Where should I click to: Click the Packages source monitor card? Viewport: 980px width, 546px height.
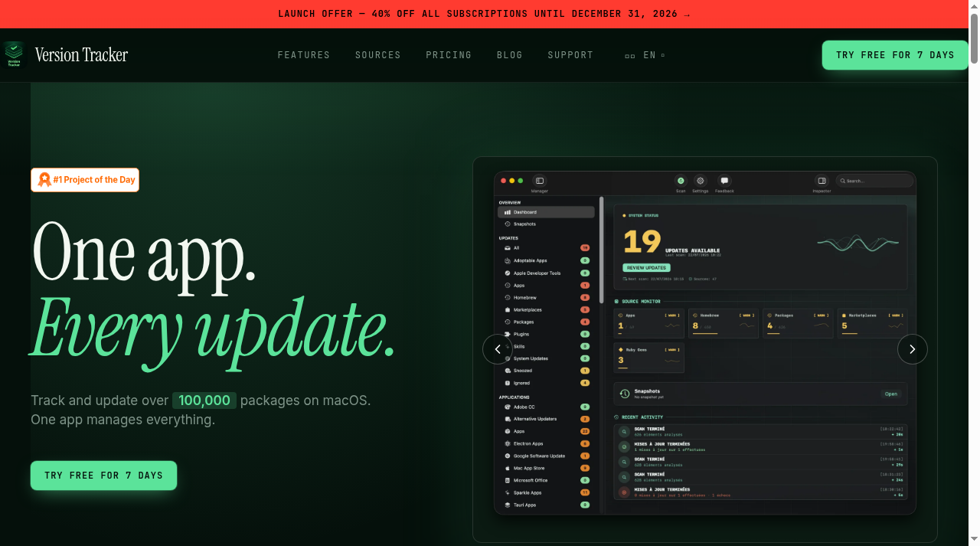798,323
